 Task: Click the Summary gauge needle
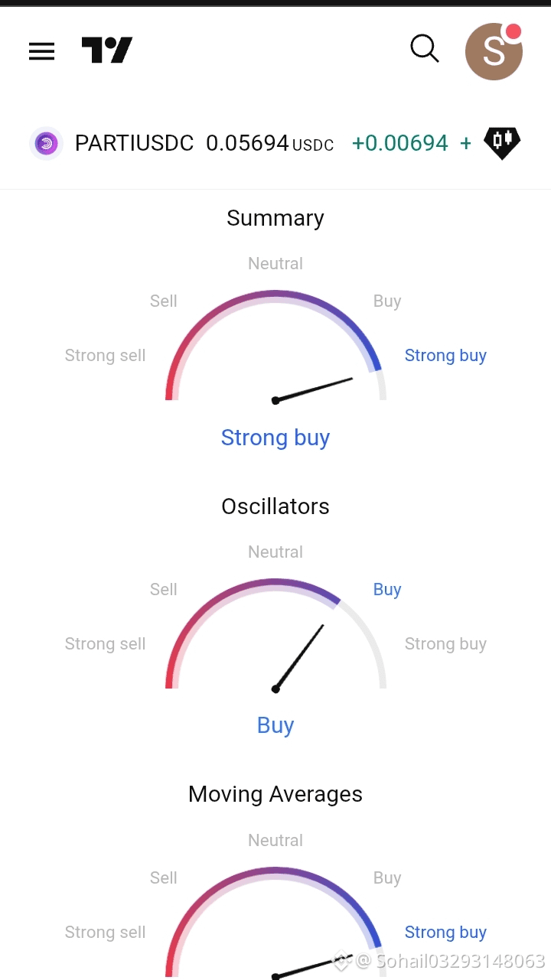pyautogui.click(x=313, y=389)
